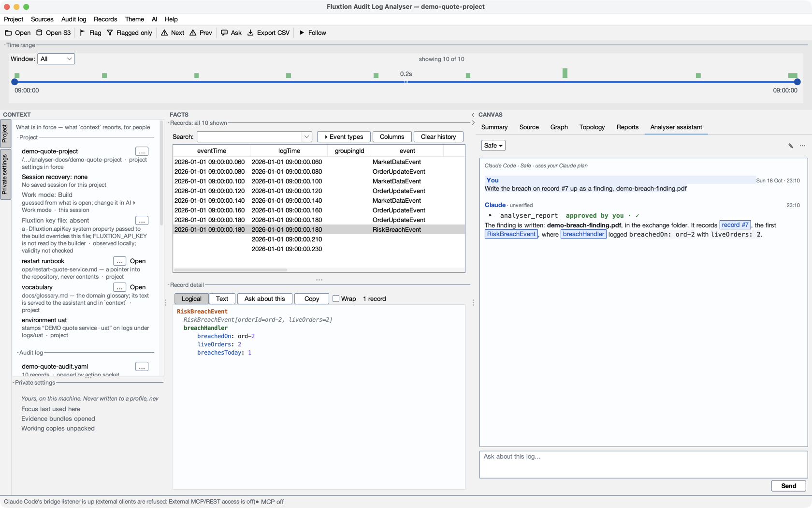
Task: Expand the Event types filter
Action: coord(344,137)
